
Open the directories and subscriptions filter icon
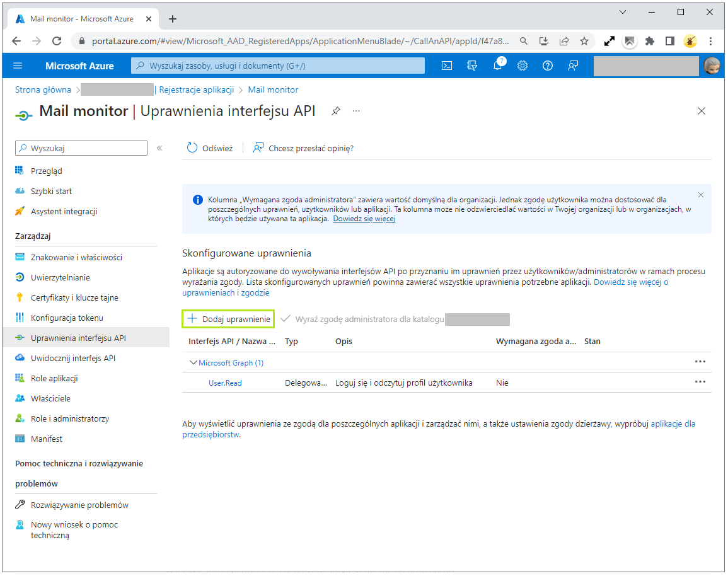[x=471, y=66]
